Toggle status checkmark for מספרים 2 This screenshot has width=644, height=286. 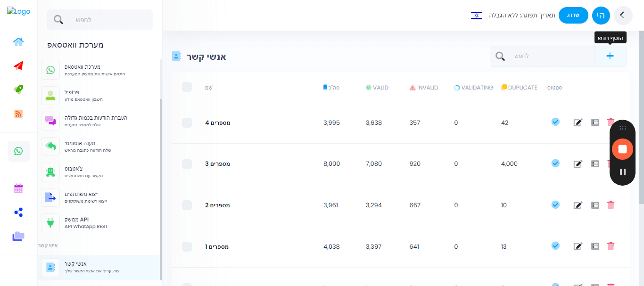pyautogui.click(x=555, y=204)
